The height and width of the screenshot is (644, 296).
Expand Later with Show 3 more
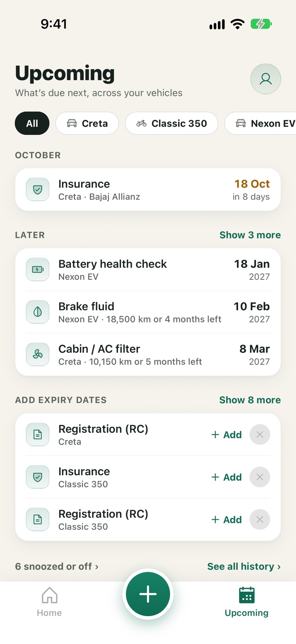coord(250,235)
